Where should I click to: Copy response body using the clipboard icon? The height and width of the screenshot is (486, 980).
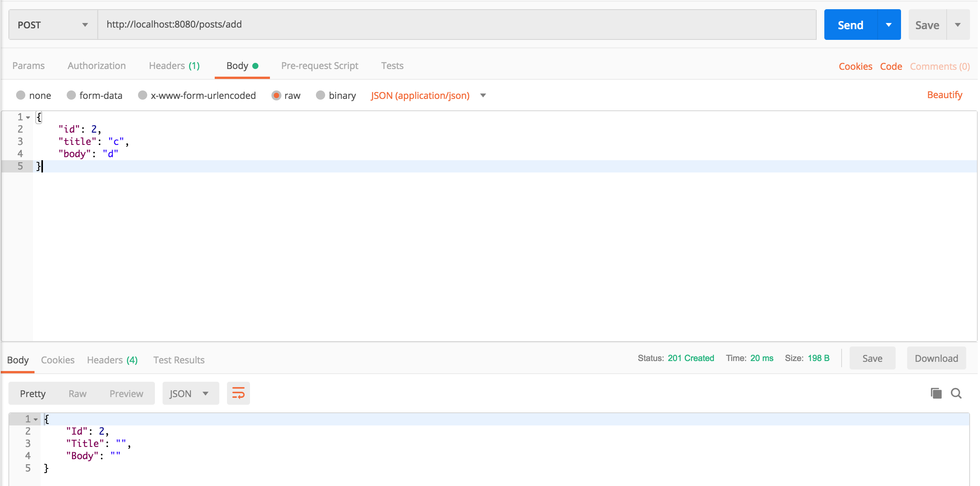tap(936, 393)
